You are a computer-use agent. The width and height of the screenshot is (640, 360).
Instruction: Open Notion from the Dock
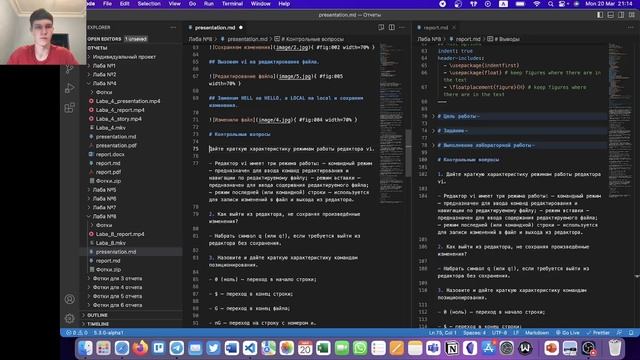tap(452, 348)
